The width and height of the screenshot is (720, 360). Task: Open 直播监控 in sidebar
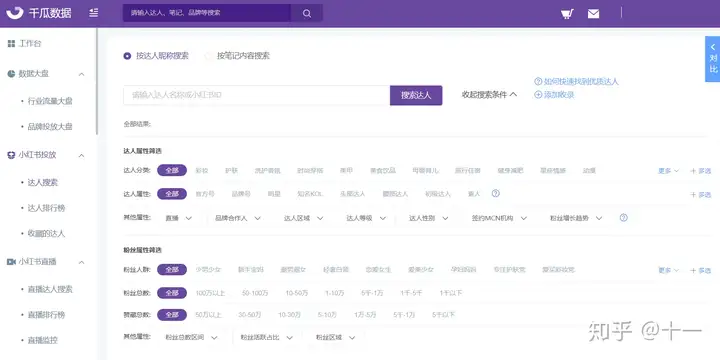[43, 340]
